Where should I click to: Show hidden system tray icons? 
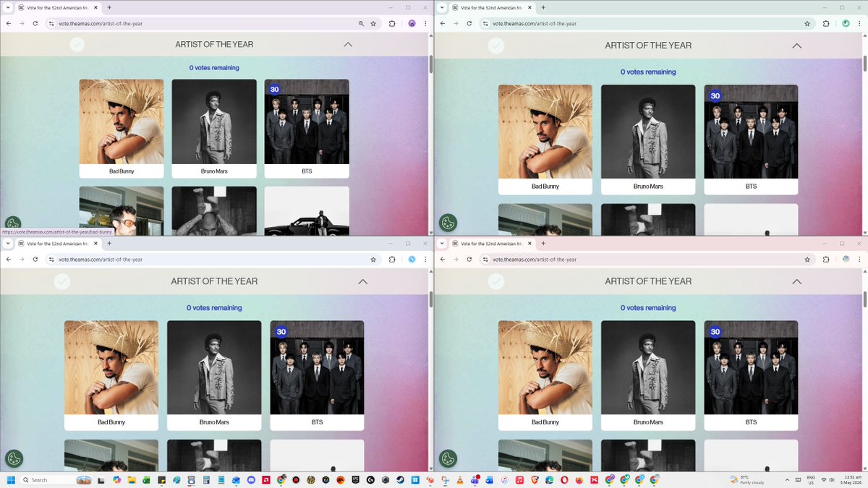(788, 479)
